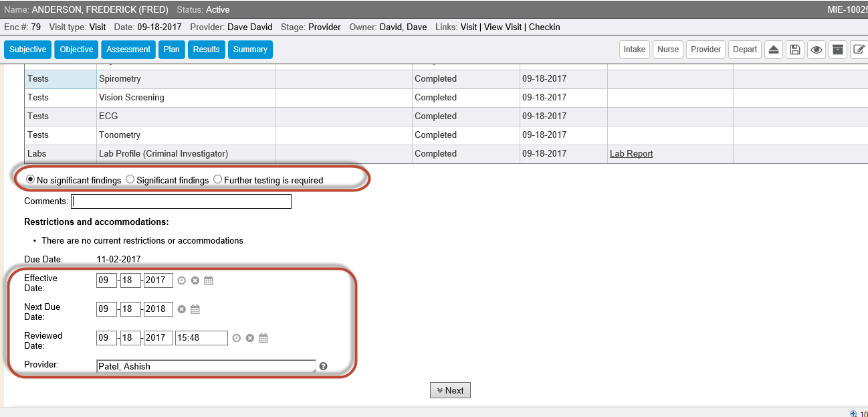Image resolution: width=868 pixels, height=417 pixels.
Task: Click the eject icon in the toolbar
Action: pyautogui.click(x=773, y=50)
